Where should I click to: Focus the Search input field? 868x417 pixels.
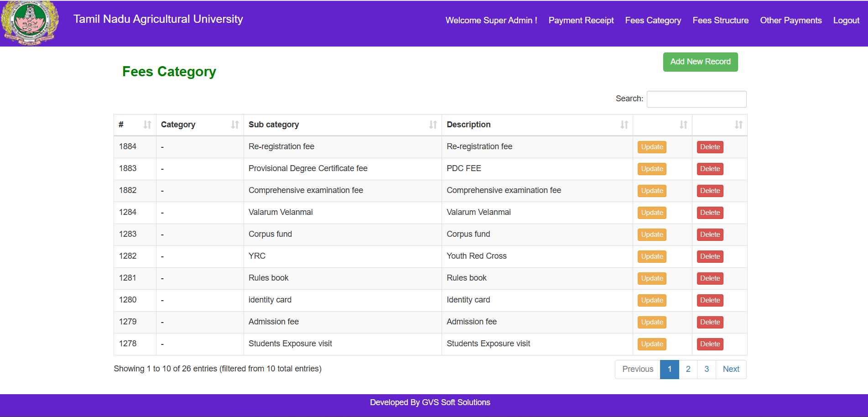(x=696, y=99)
